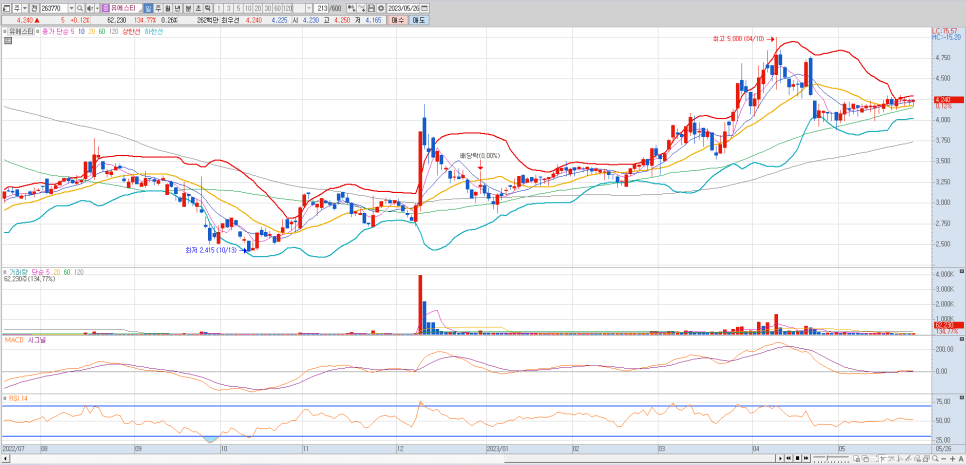Open the dropdown arrow next to 주 at top-left
Screen dimensions: 966x465
point(25,8)
